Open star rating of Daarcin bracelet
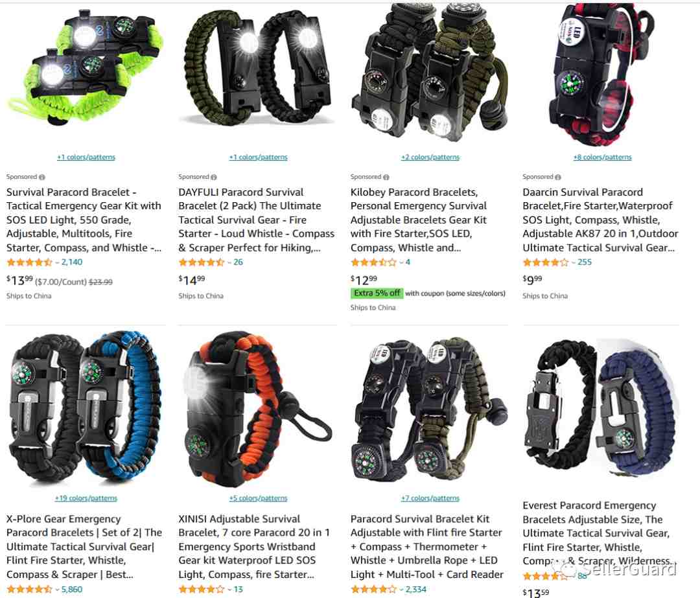The height and width of the screenshot is (598, 700). [546, 262]
